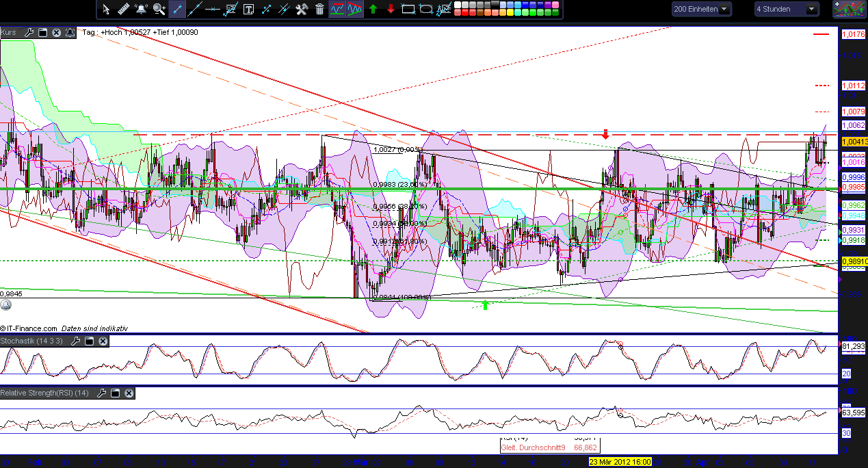
Task: Set alert bell on Kurs panel
Action: (x=70, y=32)
